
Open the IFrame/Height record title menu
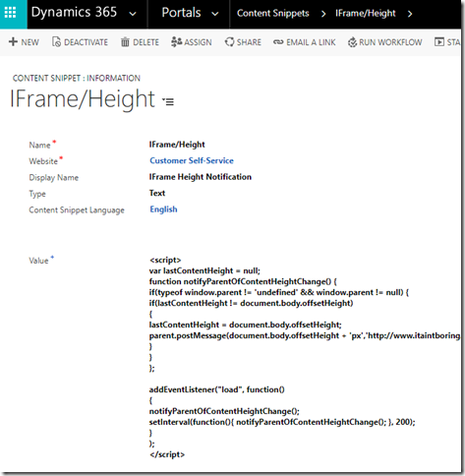pyautogui.click(x=168, y=101)
